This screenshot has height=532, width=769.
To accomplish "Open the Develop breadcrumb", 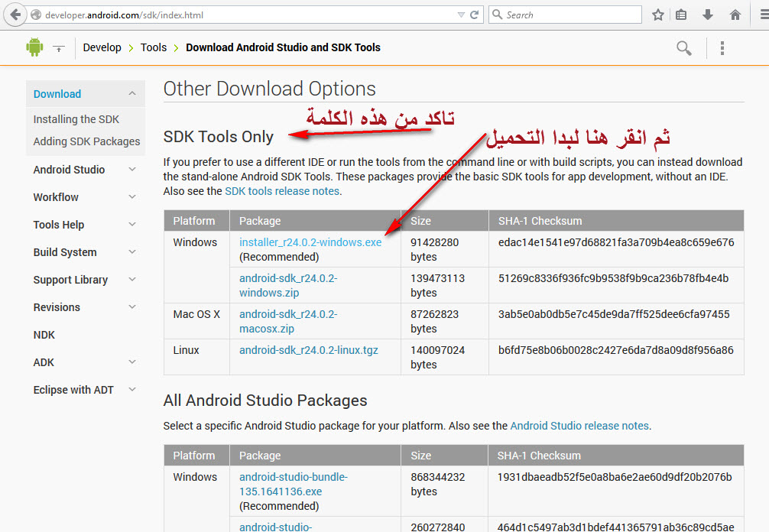I will 102,47.
